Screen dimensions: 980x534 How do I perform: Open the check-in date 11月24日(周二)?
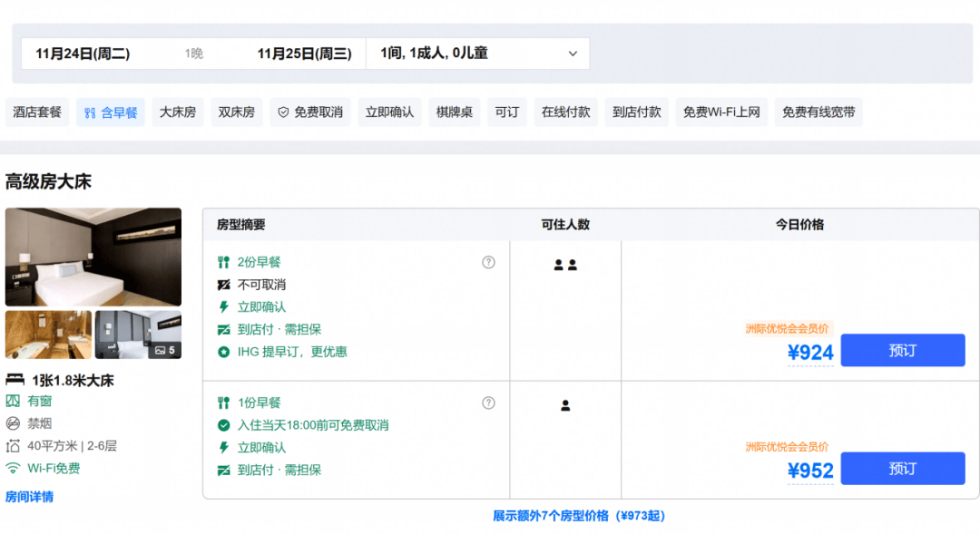pyautogui.click(x=83, y=53)
